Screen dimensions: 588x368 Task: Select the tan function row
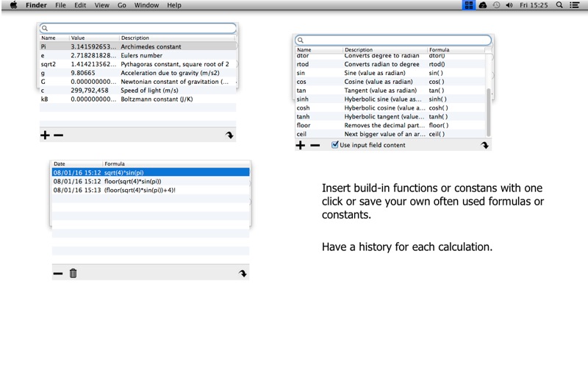point(390,90)
